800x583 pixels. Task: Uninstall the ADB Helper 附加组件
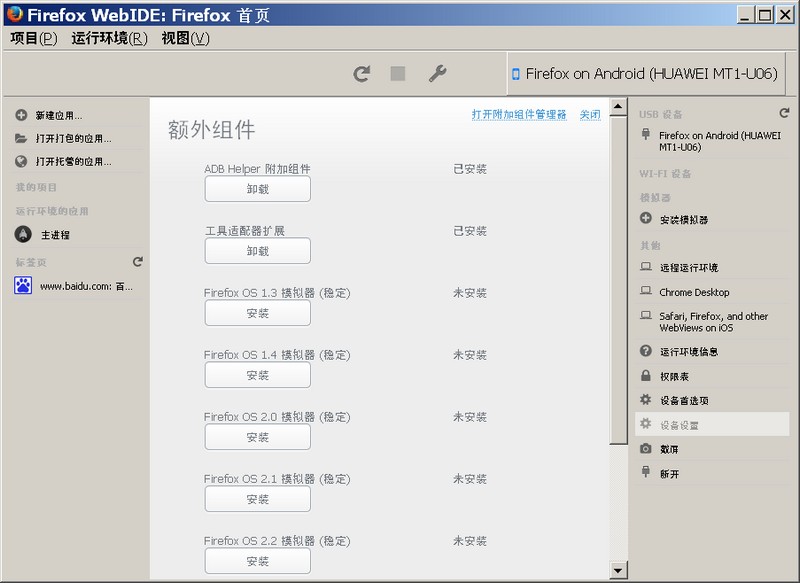pyautogui.click(x=258, y=189)
